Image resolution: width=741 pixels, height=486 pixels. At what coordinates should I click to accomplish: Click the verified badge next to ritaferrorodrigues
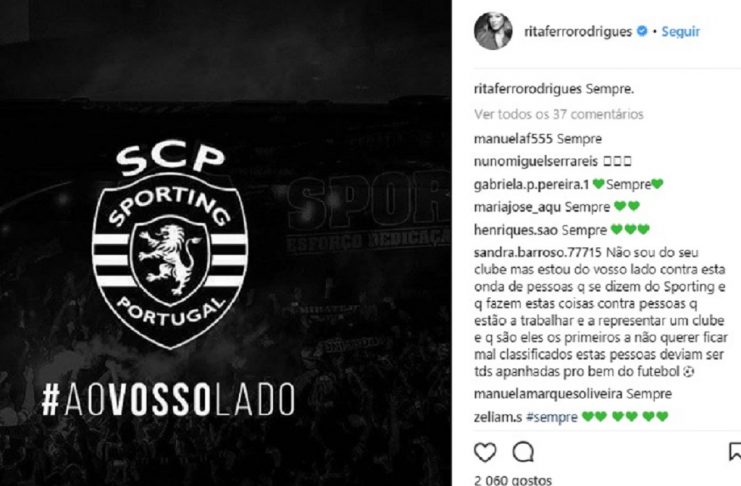(642, 31)
